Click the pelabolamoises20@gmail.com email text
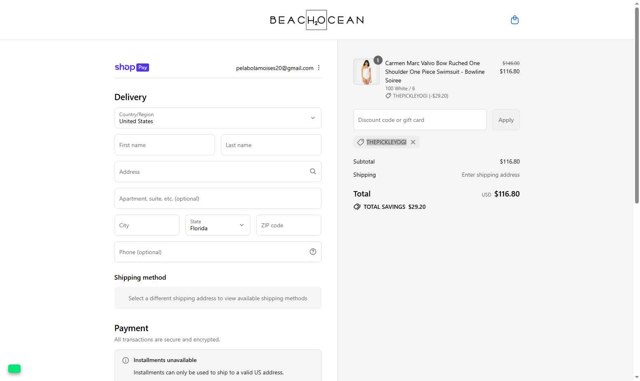The width and height of the screenshot is (640, 381). tap(274, 68)
